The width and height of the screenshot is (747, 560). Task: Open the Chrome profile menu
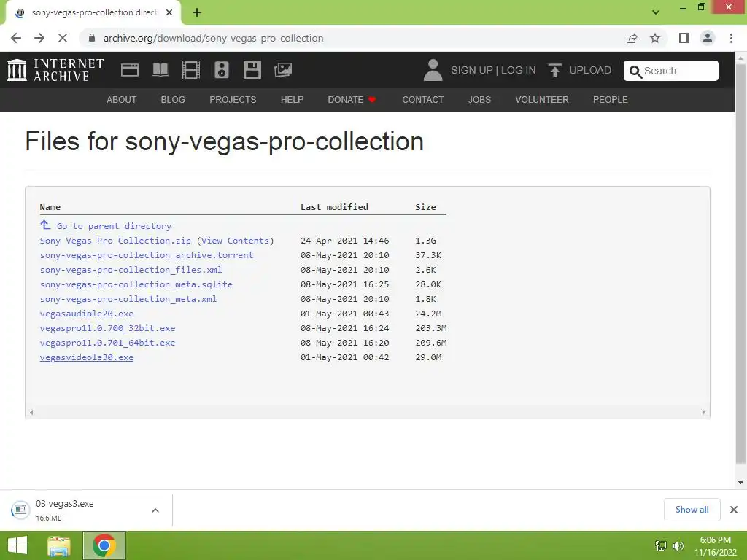pos(708,38)
